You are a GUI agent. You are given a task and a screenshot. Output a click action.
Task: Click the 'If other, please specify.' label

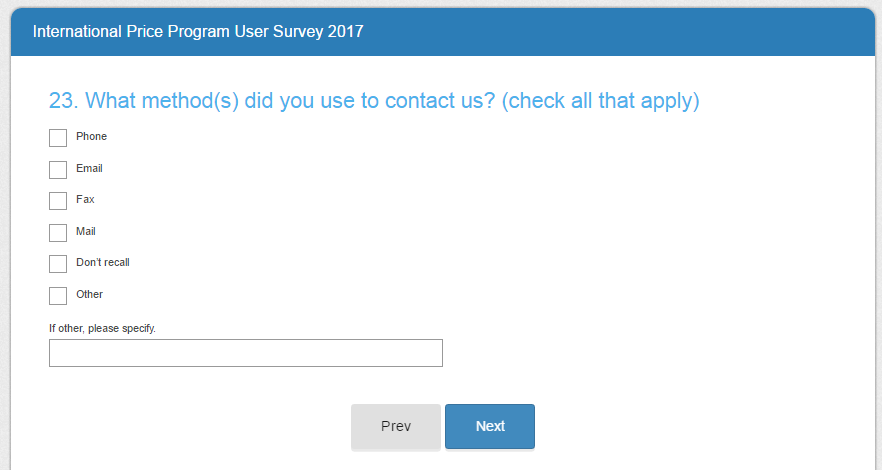point(102,328)
